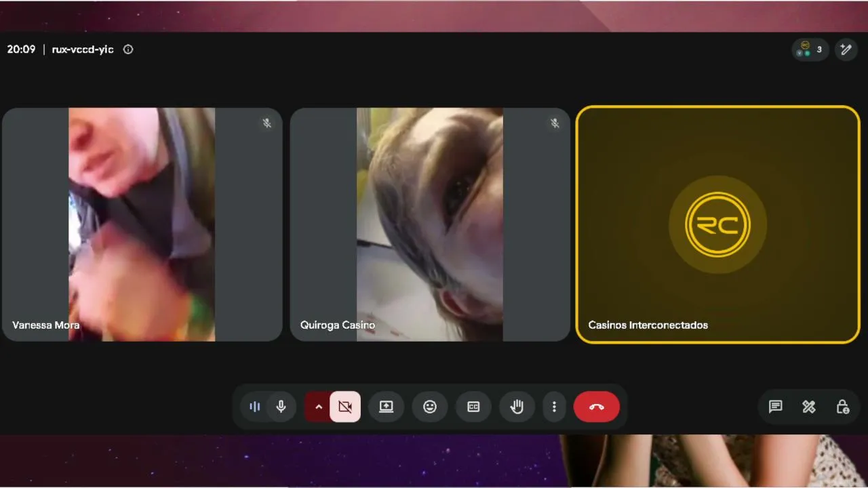Open meeting details info icon

[128, 49]
